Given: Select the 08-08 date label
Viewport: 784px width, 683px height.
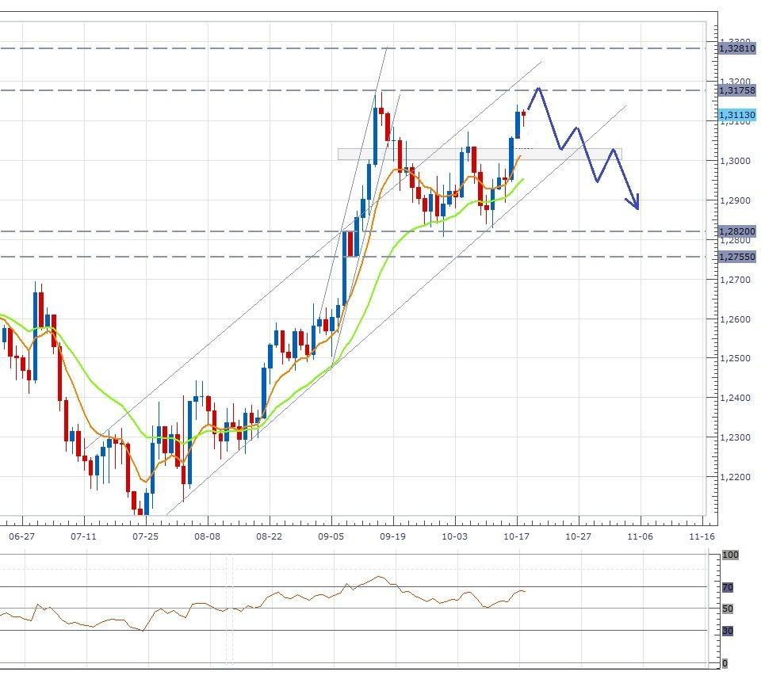Looking at the screenshot, I should [x=208, y=536].
